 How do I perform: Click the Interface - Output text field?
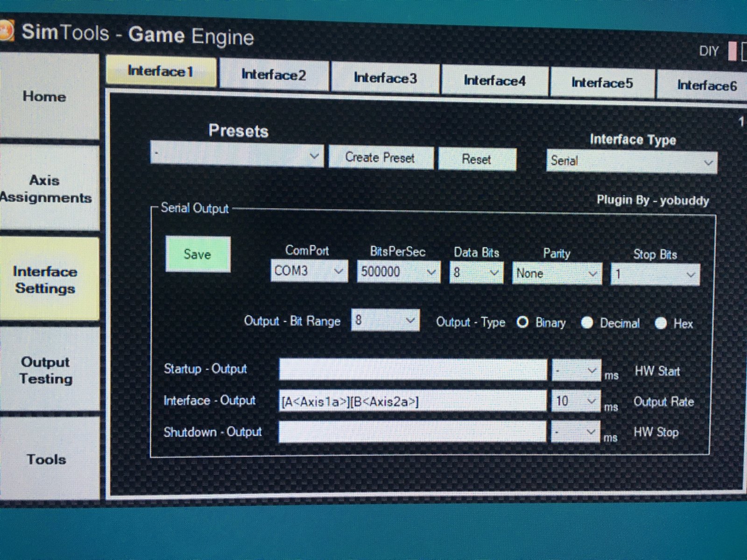pos(413,401)
